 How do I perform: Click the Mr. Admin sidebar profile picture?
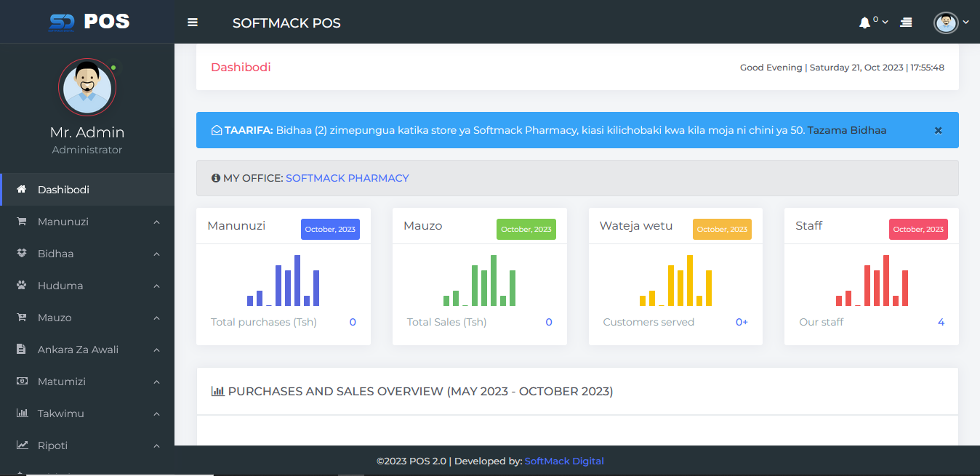click(x=87, y=87)
